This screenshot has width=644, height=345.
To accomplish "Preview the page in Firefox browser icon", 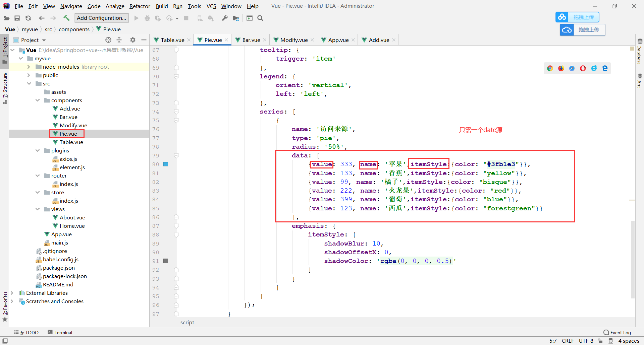I will 561,68.
